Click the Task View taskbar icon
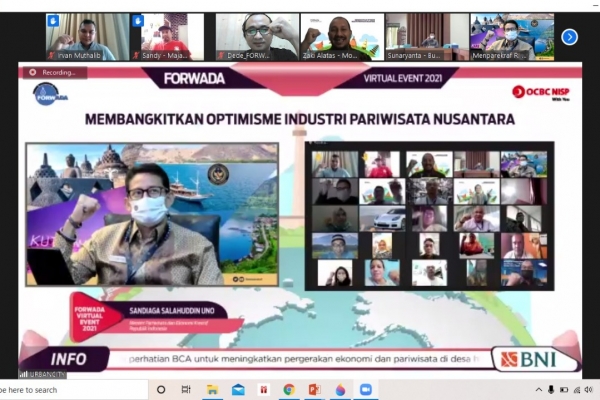 pos(186,390)
